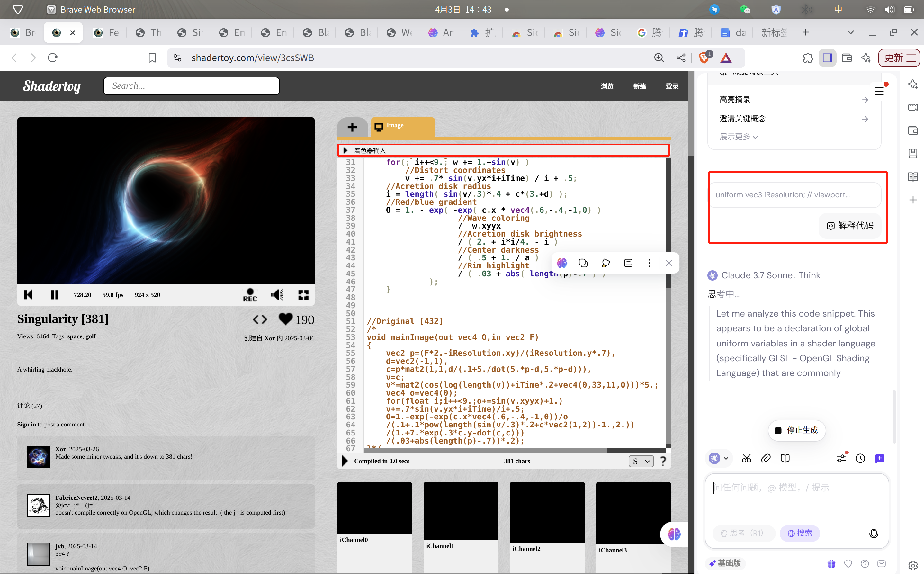
Task: Click the scissors screenshot icon in chat toolbar
Action: 746,459
